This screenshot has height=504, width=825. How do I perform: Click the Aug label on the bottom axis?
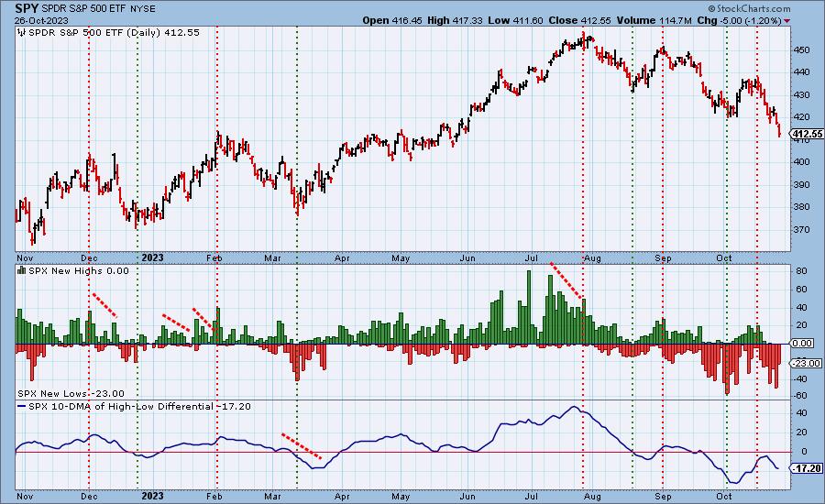592,496
